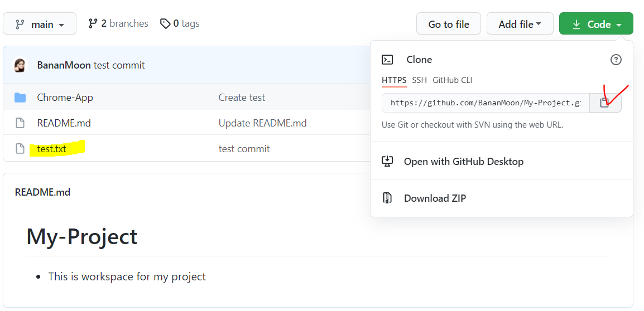Choose Open with GitHub Desktop

pyautogui.click(x=463, y=161)
